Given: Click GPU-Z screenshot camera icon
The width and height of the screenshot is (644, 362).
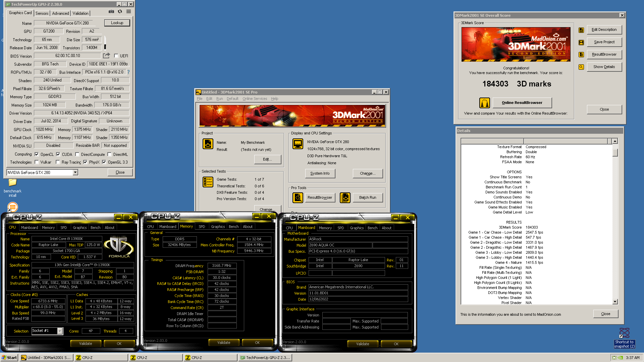Looking at the screenshot, I should (111, 12).
